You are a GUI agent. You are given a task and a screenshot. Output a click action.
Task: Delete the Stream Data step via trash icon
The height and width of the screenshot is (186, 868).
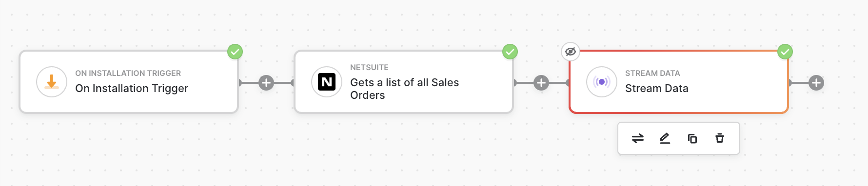(x=720, y=138)
